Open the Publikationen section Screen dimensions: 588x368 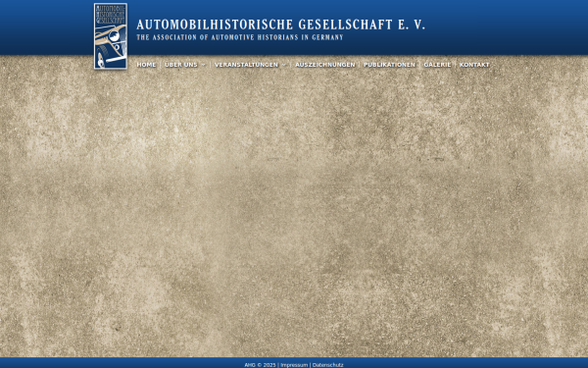[389, 65]
